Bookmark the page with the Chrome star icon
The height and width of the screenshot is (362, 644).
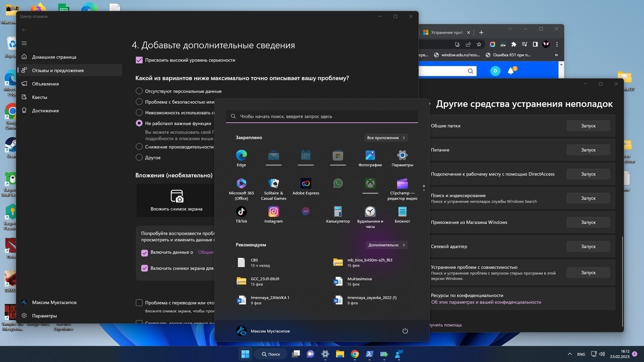[478, 44]
